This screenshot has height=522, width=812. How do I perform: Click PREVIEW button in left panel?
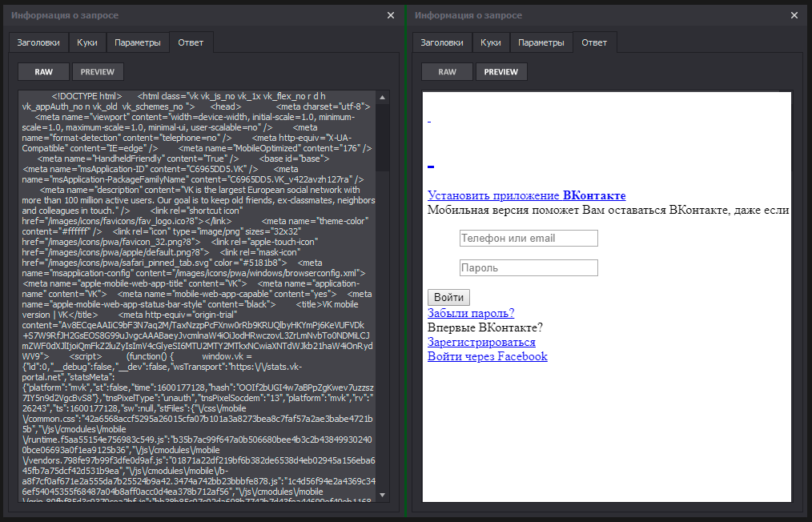(x=98, y=72)
